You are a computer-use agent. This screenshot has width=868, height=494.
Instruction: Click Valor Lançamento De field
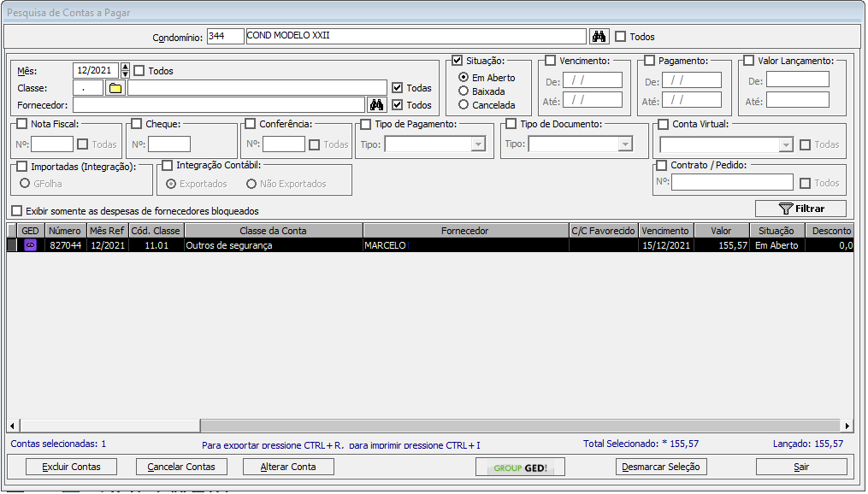(797, 79)
